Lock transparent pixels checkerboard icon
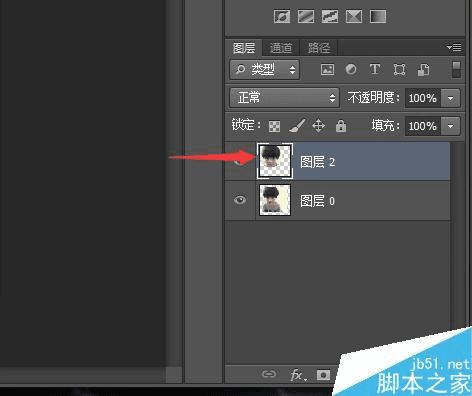The width and height of the screenshot is (472, 396). tap(274, 126)
